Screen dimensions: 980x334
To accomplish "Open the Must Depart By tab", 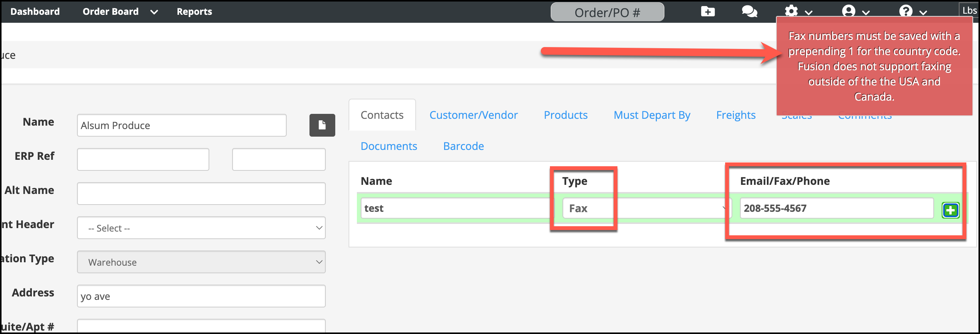I will 651,115.
